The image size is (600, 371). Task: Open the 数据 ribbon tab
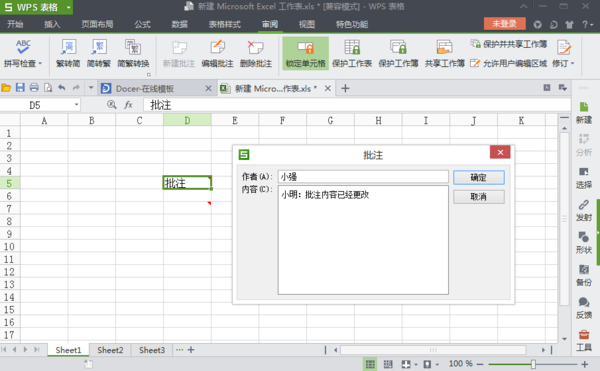pyautogui.click(x=179, y=24)
